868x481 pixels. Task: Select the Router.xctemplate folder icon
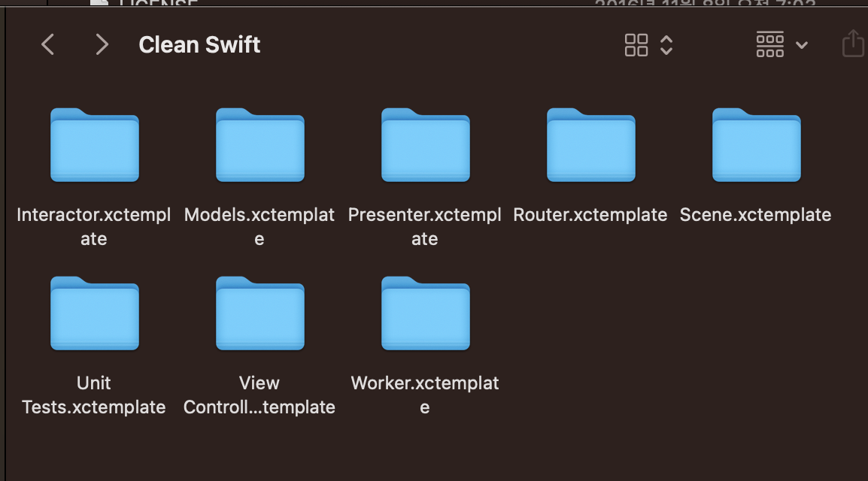[x=591, y=145]
